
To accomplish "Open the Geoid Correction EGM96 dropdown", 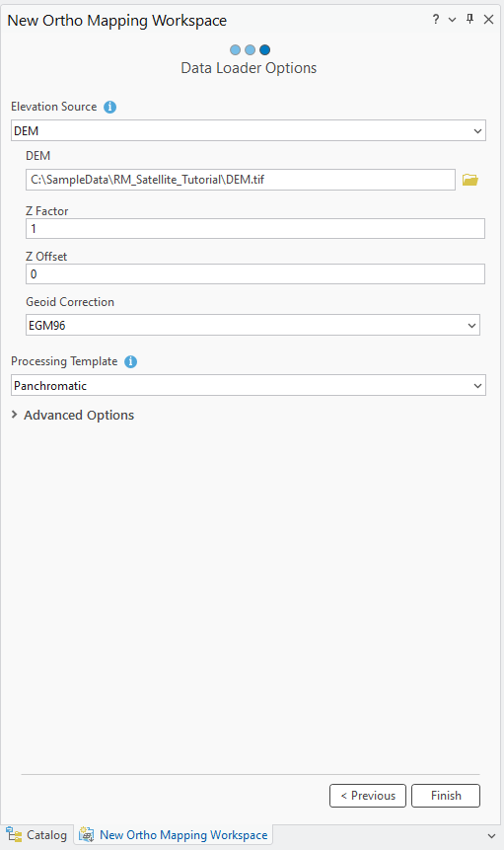I will coord(252,325).
